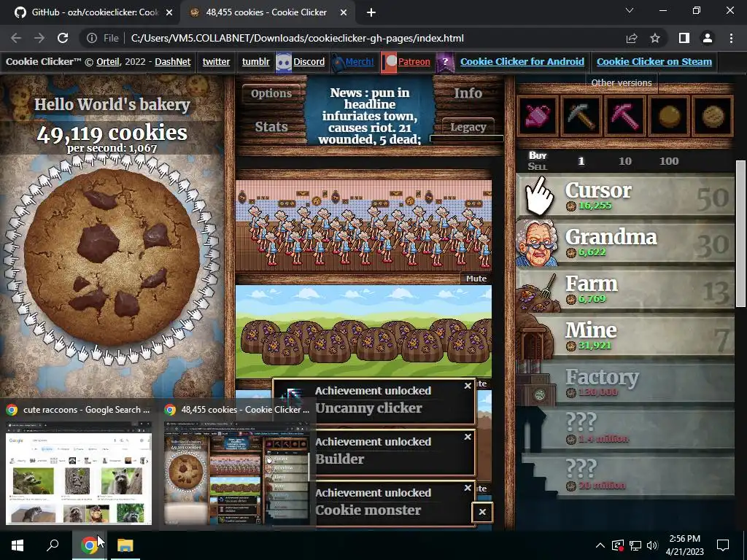747x560 pixels.
Task: Purchase a Mine building
Action: pos(625,336)
